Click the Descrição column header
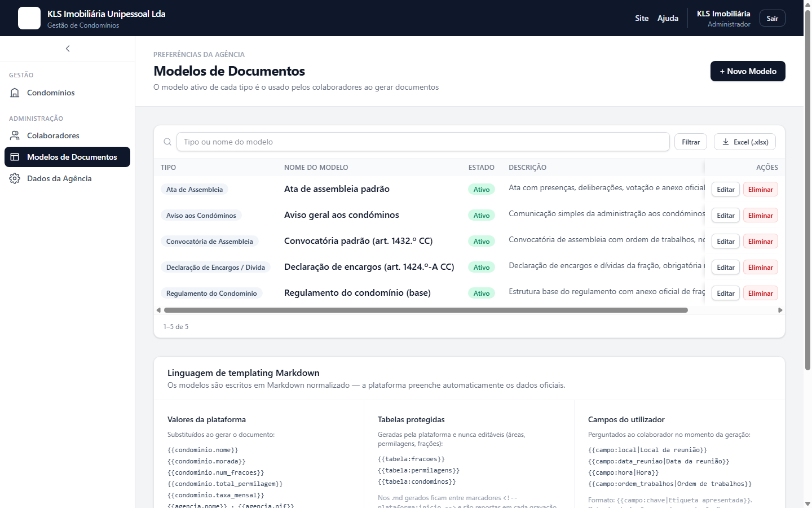Image resolution: width=812 pixels, height=508 pixels. (527, 168)
